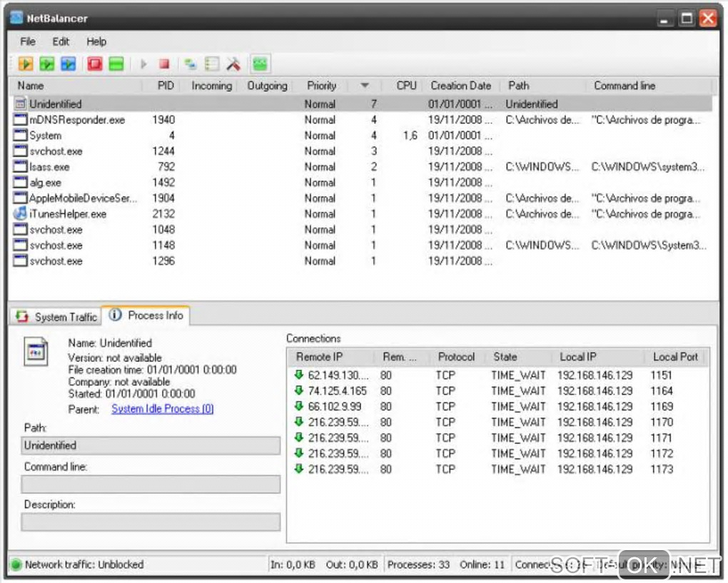
Task: Sort connections by Local IP header
Action: (x=598, y=357)
